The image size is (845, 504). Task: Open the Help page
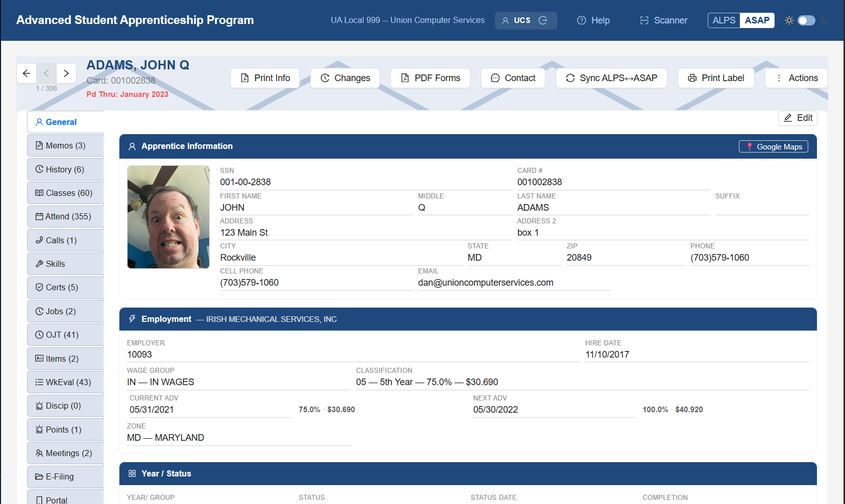pyautogui.click(x=593, y=20)
